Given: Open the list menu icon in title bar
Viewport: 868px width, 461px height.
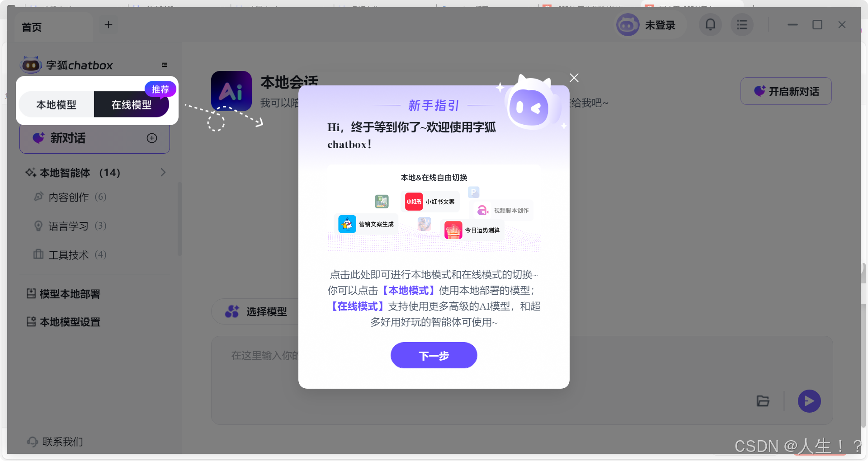Looking at the screenshot, I should tap(742, 24).
